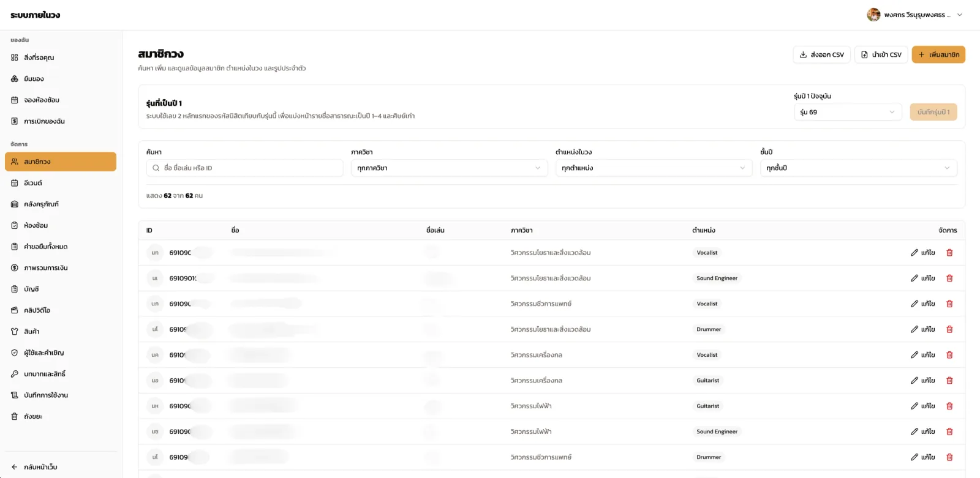
Task: Click the คลิปวิดีโอ icon in sidebar
Action: click(x=15, y=310)
